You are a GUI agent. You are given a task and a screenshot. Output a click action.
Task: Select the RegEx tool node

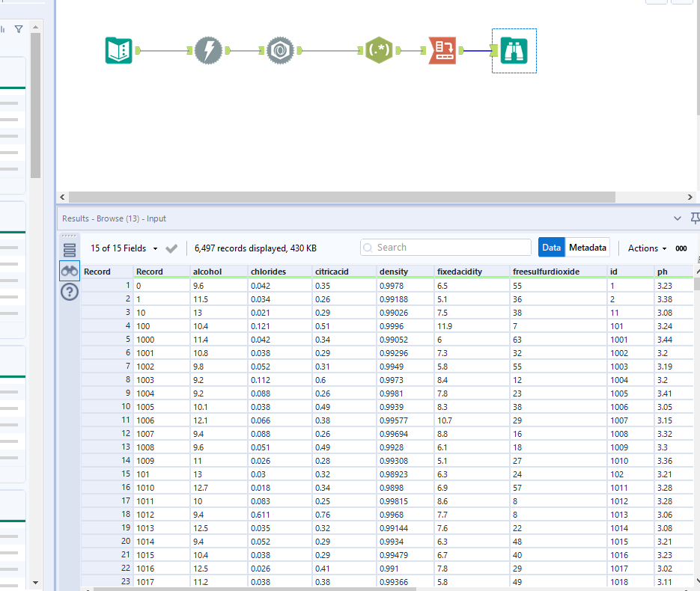tap(379, 50)
